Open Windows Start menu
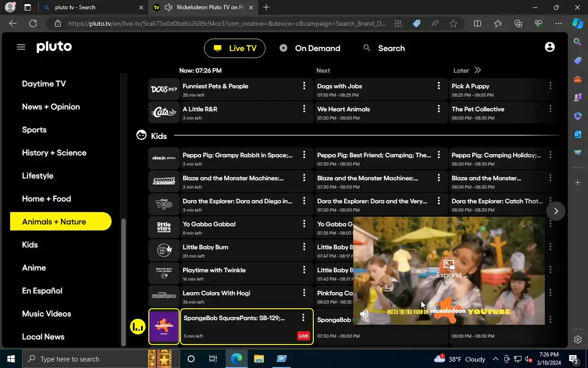588x368 pixels. 11,359
